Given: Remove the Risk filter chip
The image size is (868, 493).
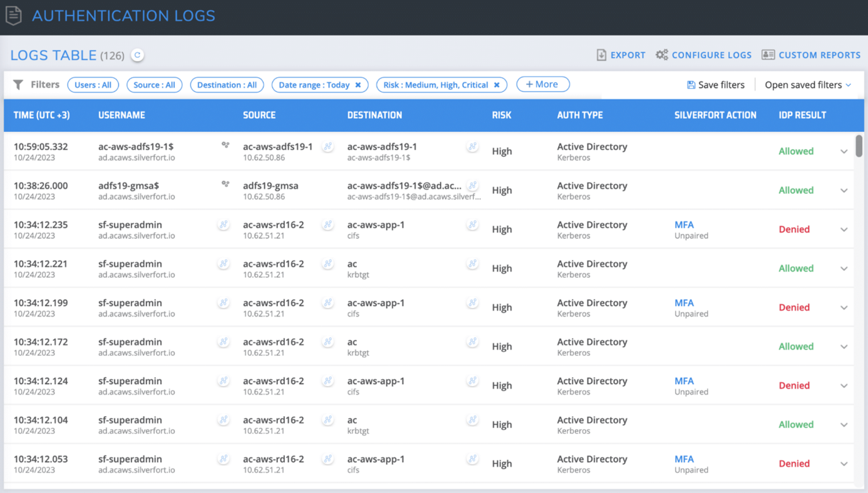Looking at the screenshot, I should pos(497,85).
